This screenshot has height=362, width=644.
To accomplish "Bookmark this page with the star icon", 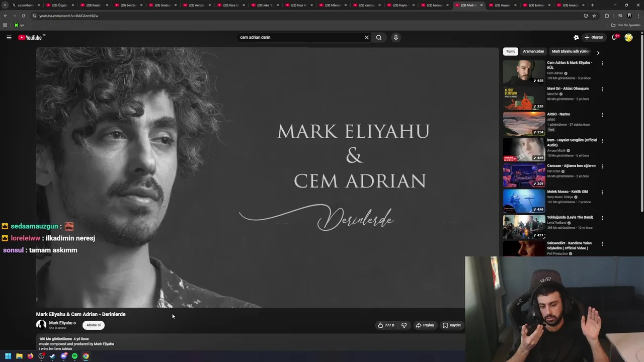I will pyautogui.click(x=594, y=16).
